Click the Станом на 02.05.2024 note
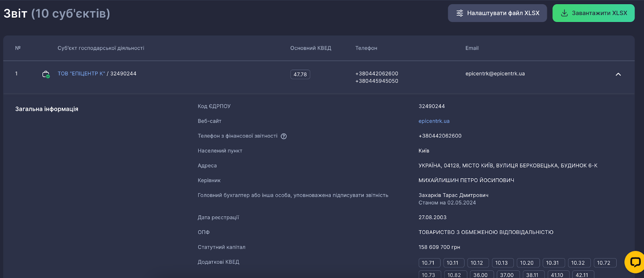Image resolution: width=644 pixels, height=278 pixels. click(x=447, y=203)
